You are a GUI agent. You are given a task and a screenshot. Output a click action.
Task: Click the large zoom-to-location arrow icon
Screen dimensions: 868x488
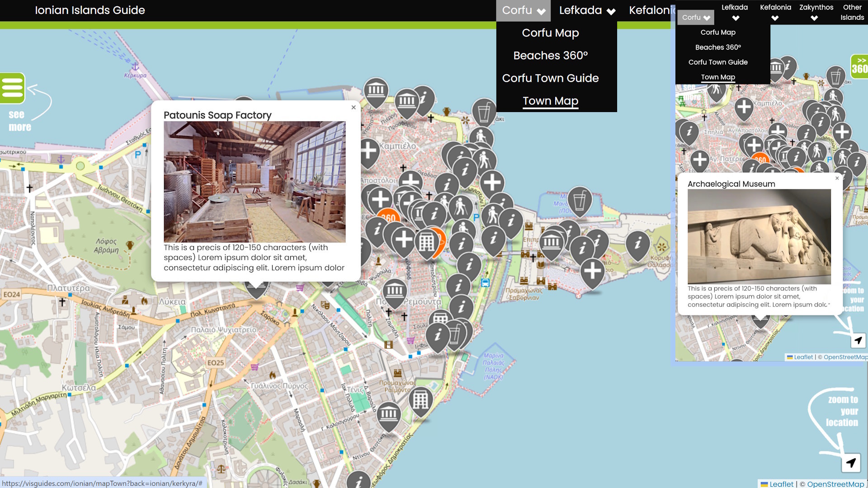coord(851,463)
